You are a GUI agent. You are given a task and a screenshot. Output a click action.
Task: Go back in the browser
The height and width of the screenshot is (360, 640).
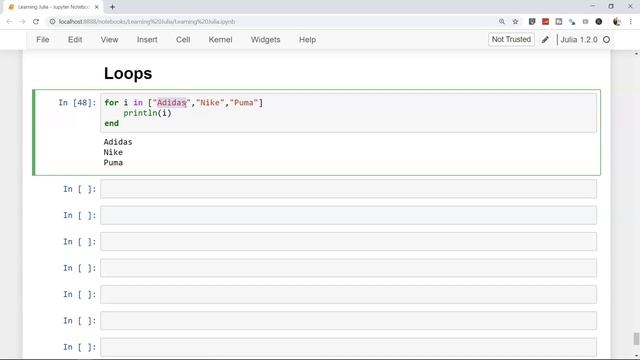9,22
